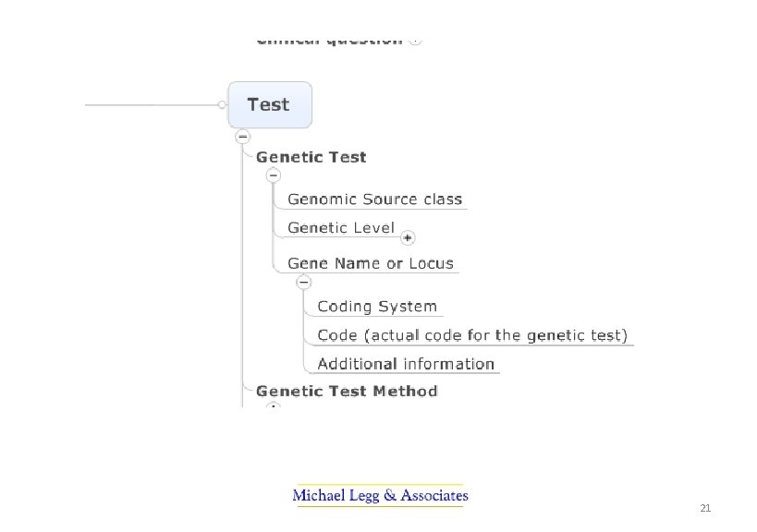Expand the Genetic Level plus icon
This screenshot has width=757, height=532.
tap(408, 236)
